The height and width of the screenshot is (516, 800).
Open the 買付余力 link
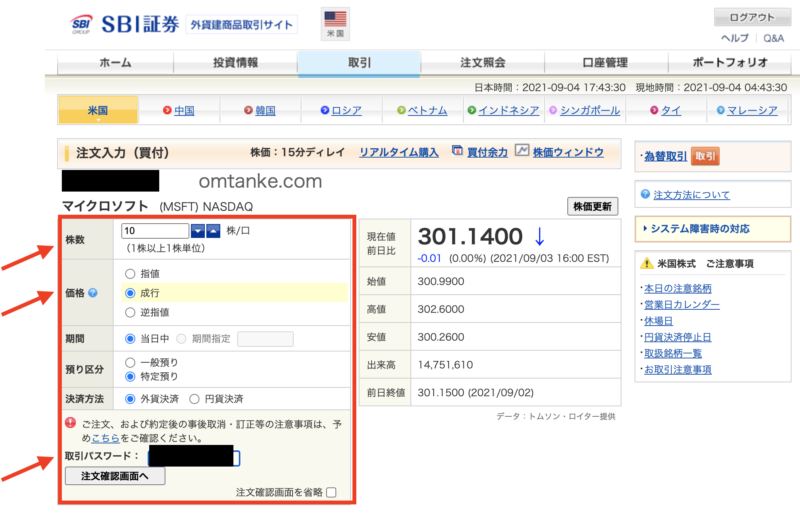[488, 152]
